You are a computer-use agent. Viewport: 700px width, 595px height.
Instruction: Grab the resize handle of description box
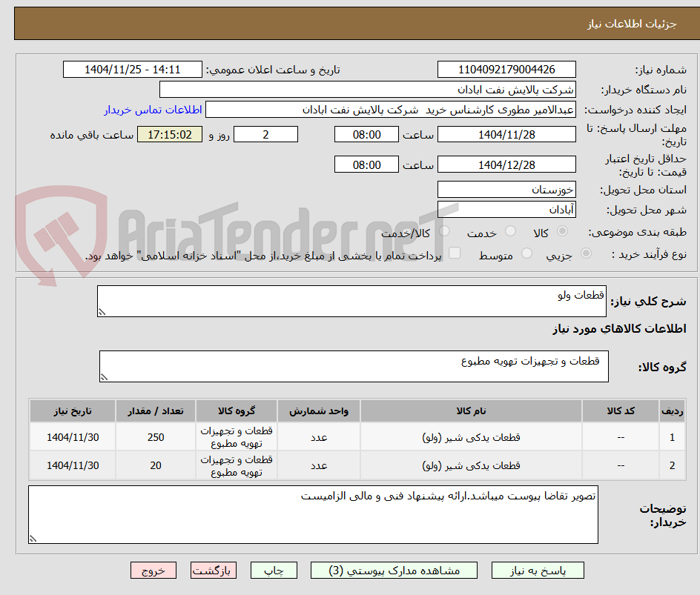tap(102, 312)
